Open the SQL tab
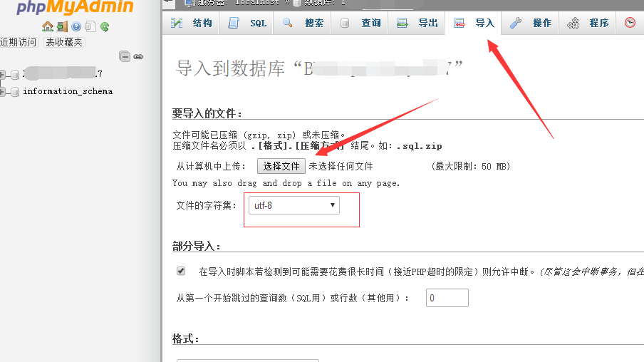The height and width of the screenshot is (362, 644). [x=248, y=23]
